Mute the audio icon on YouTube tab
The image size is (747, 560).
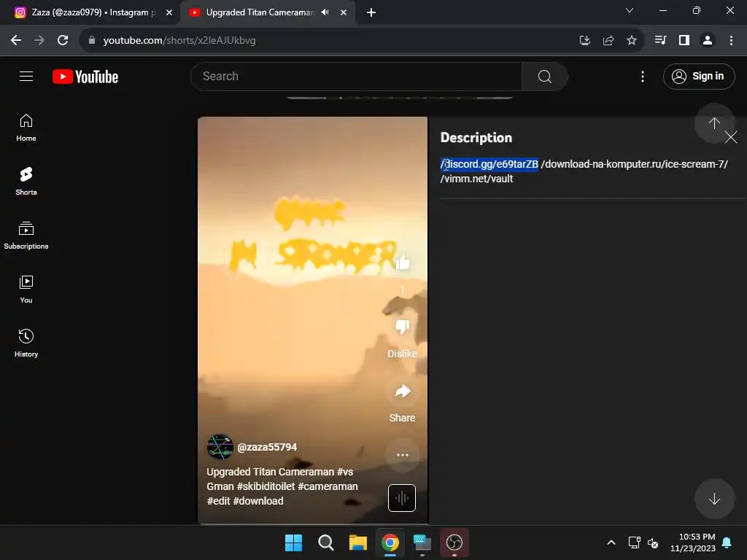point(325,12)
